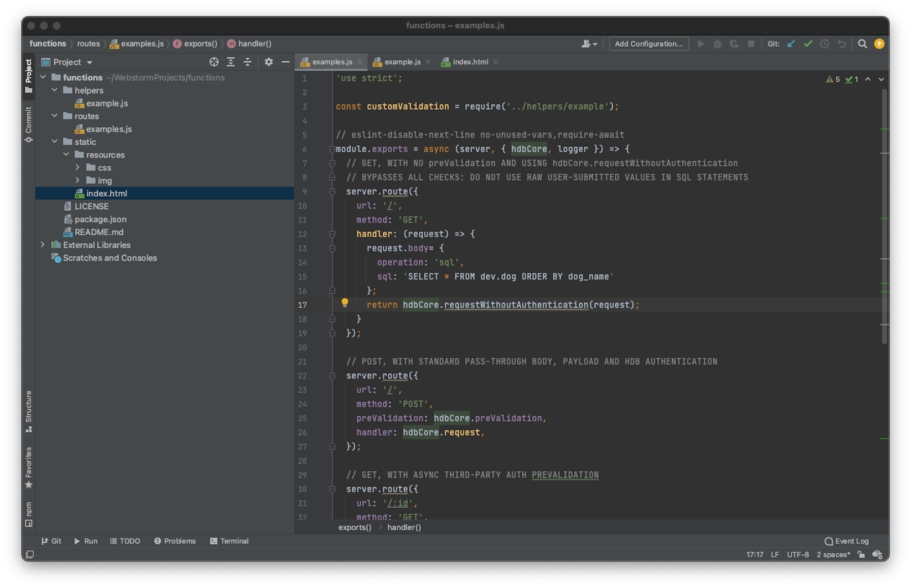This screenshot has height=588, width=911.
Task: Click the rollback arrow icon in toolbar
Action: (842, 44)
